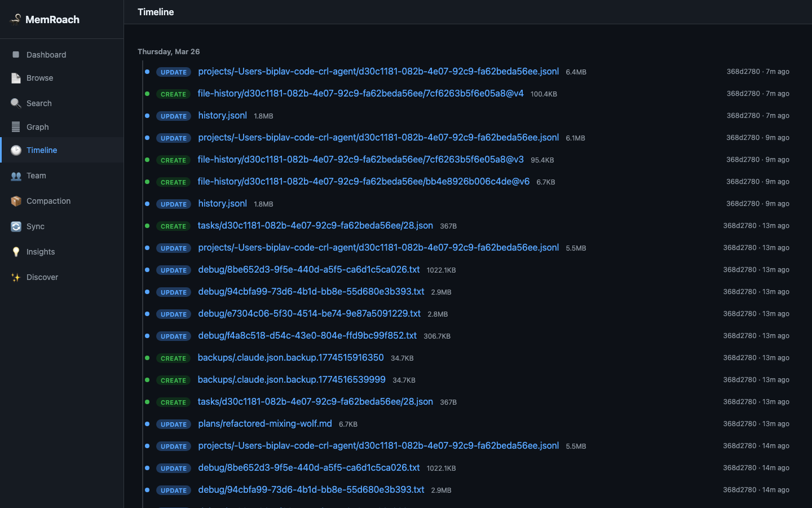
Task: Open file-history link ending @v3
Action: tap(360, 160)
